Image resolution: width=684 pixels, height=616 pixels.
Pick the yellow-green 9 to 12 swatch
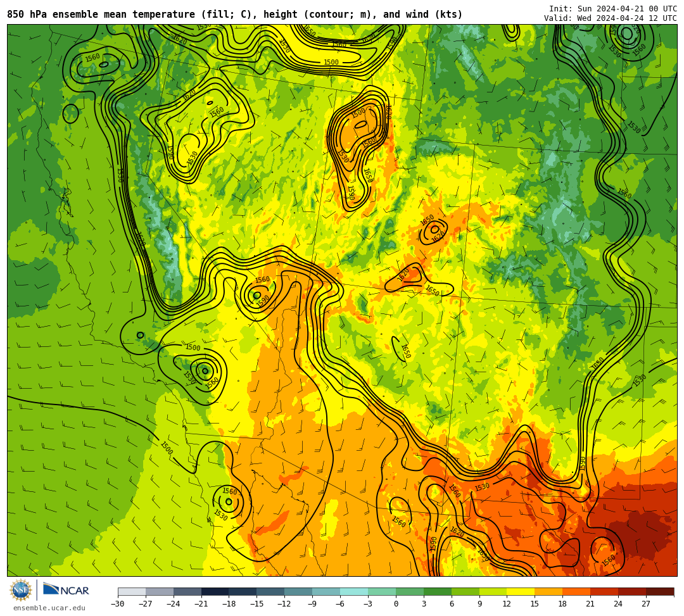point(493,591)
